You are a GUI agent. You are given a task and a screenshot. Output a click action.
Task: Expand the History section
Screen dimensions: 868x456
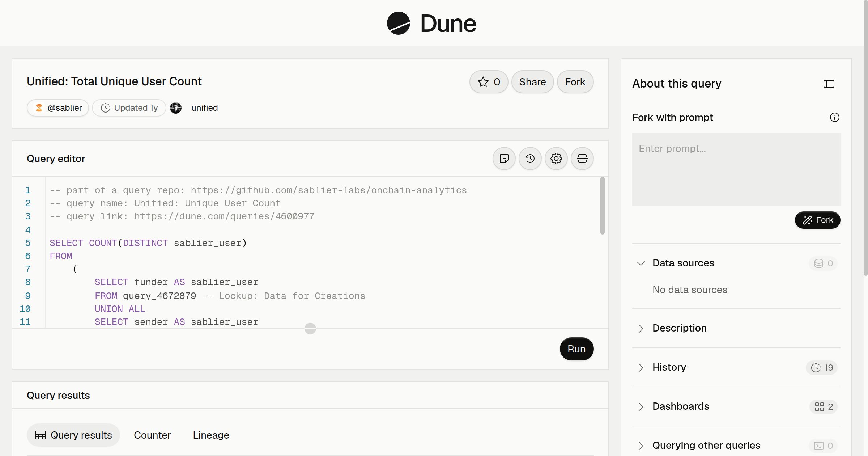click(641, 367)
